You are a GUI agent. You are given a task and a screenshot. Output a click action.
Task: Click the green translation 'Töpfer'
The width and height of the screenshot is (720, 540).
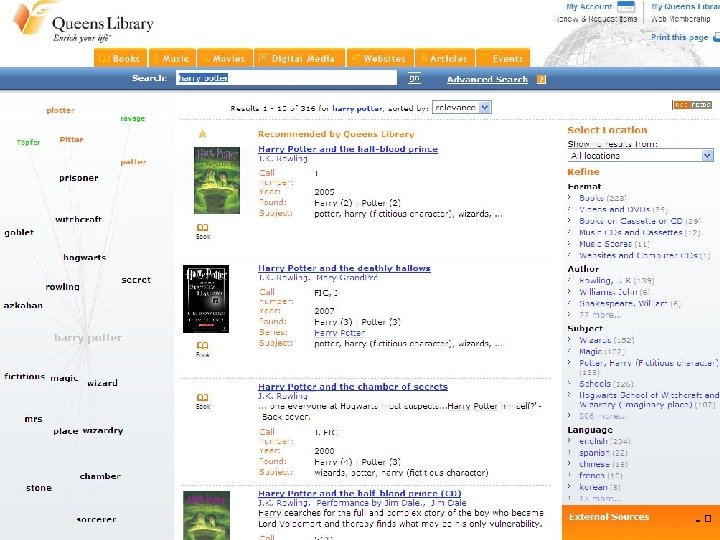[x=28, y=142]
